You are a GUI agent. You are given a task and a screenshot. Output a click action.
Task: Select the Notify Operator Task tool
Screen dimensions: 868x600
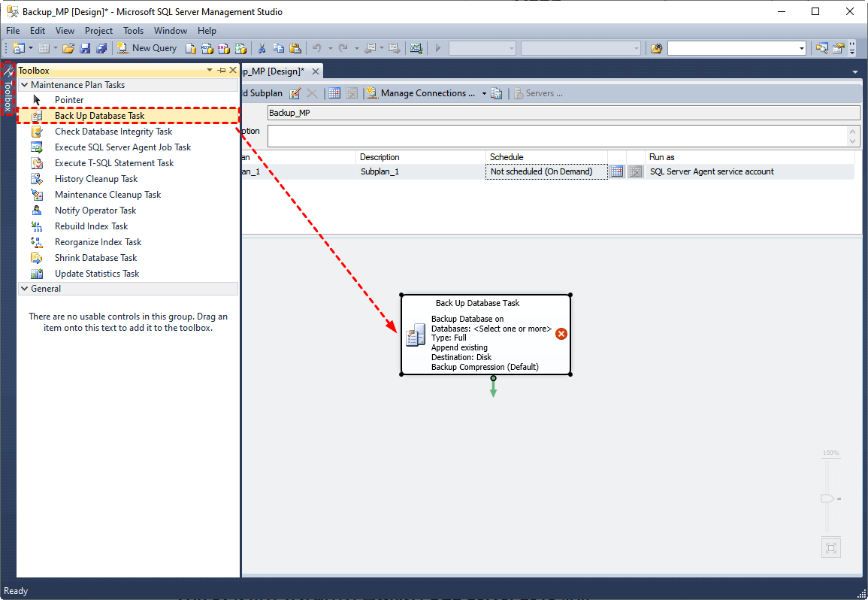[x=95, y=210]
